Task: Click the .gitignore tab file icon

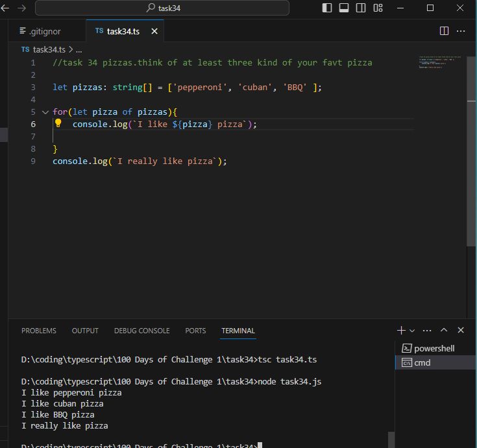Action: (23, 30)
